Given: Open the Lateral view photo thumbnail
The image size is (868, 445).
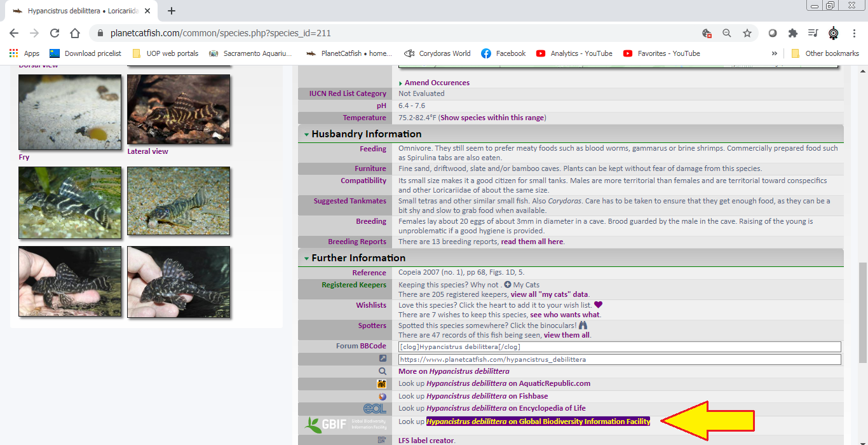Looking at the screenshot, I should pyautogui.click(x=179, y=109).
